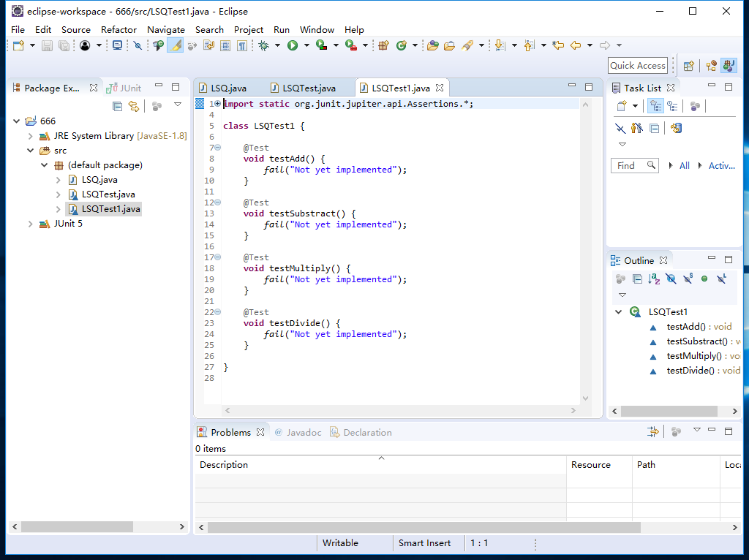The height and width of the screenshot is (560, 749).
Task: Open Run button dropdown arrow
Action: [306, 45]
